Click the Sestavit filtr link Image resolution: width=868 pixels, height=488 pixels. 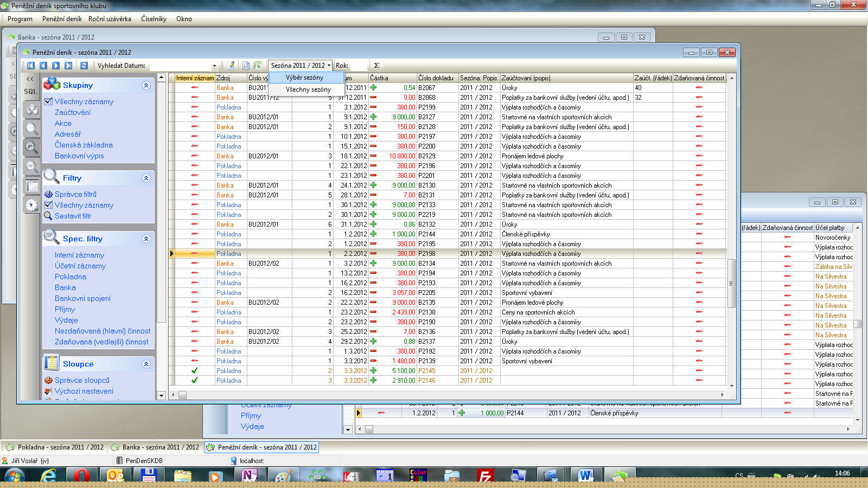coord(73,216)
